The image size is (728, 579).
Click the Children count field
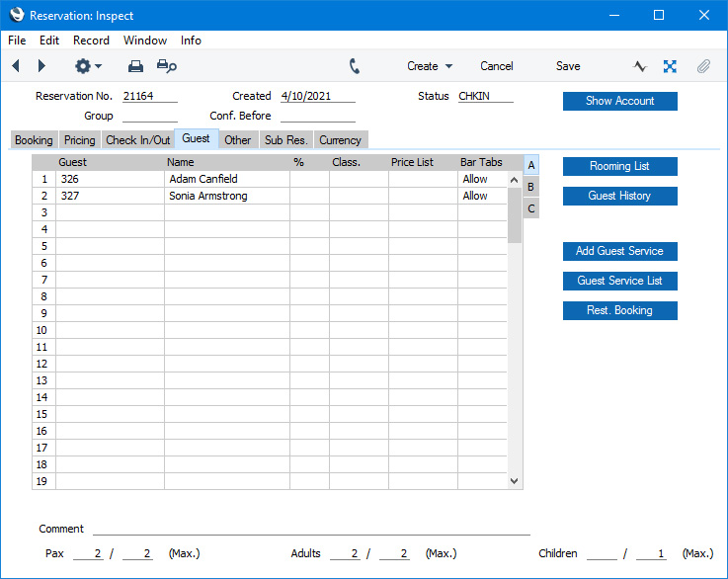[602, 553]
